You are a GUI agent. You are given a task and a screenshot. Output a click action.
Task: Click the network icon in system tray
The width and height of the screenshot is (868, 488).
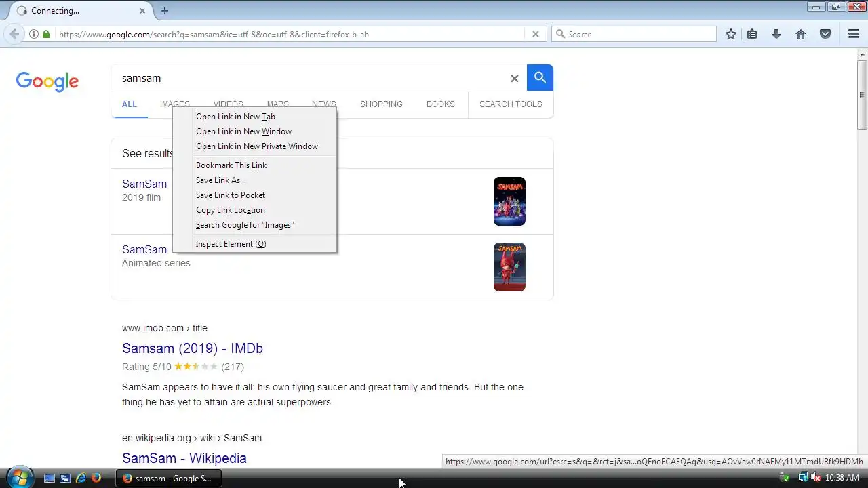[x=802, y=478]
